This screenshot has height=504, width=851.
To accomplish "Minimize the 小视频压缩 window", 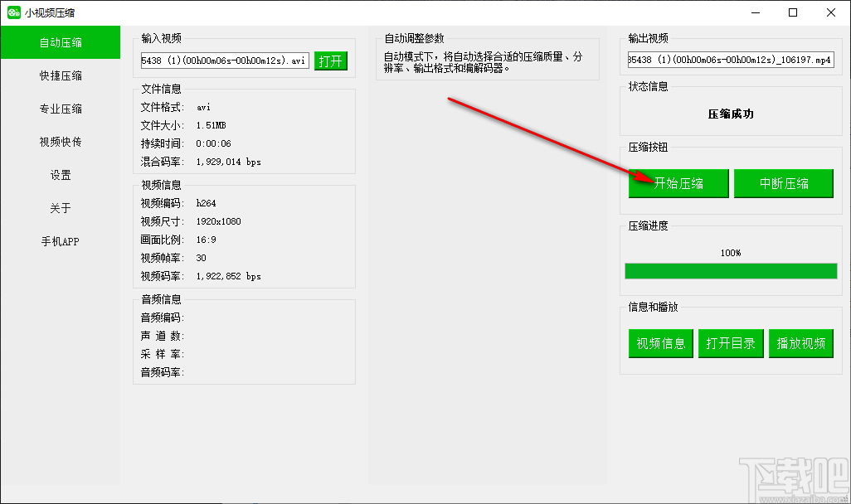I will coord(756,12).
